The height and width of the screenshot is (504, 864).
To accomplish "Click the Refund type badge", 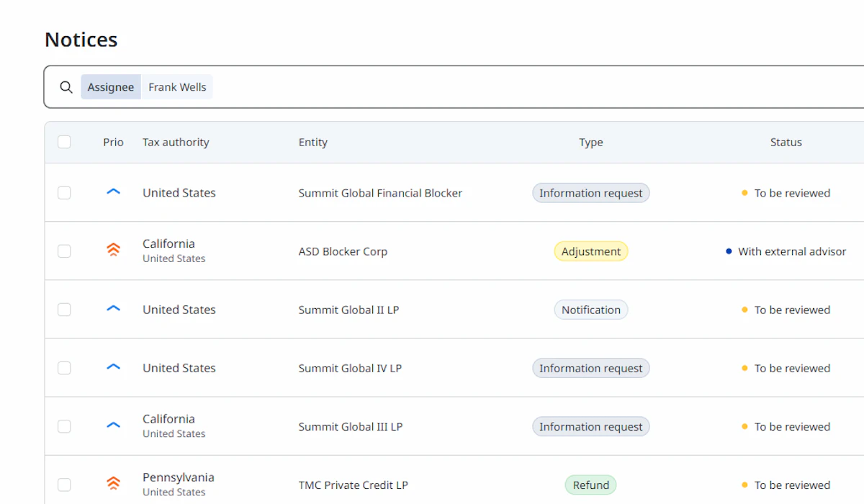I will click(590, 485).
